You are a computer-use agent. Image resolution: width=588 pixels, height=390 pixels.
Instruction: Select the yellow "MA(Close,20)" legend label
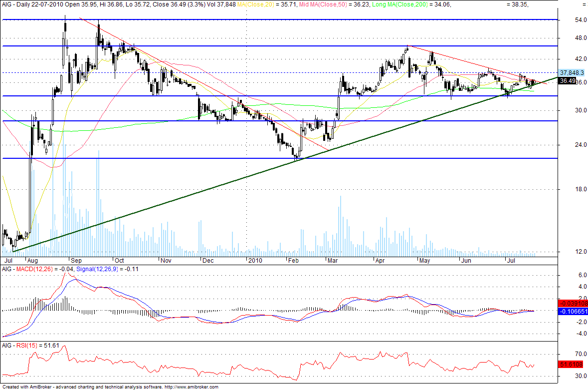tap(256, 4)
